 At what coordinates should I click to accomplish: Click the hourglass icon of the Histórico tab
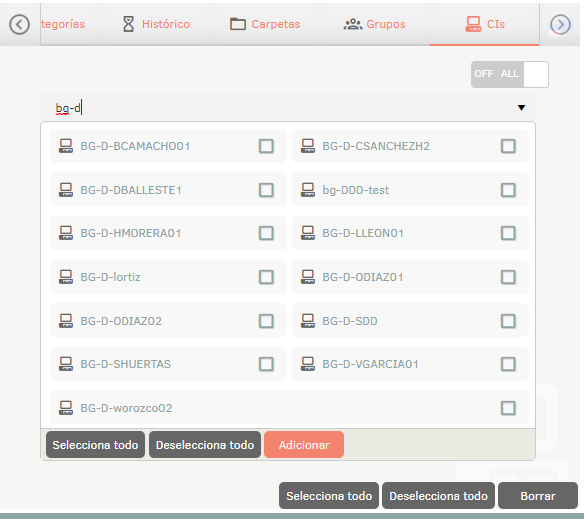[x=128, y=24]
